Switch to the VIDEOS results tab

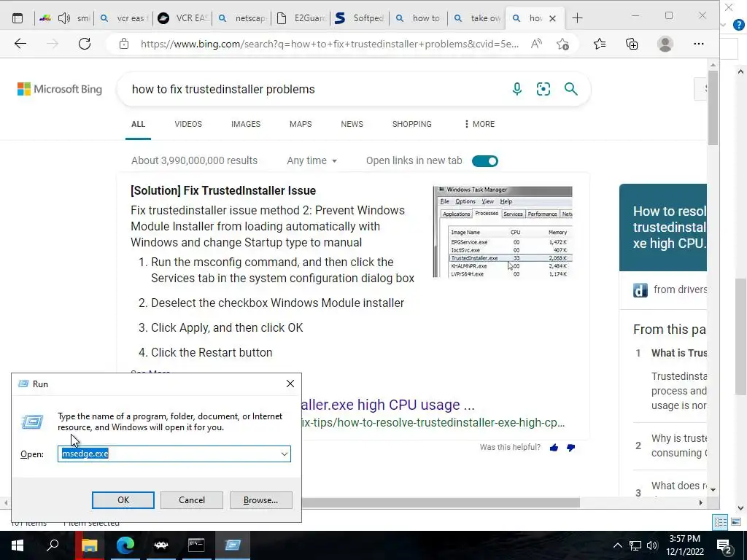[x=188, y=124]
